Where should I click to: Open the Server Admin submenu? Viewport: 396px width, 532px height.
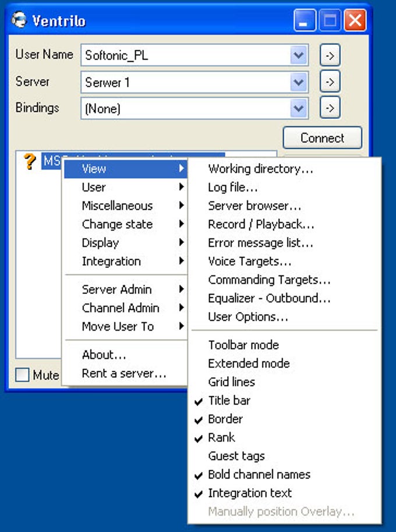click(126, 289)
